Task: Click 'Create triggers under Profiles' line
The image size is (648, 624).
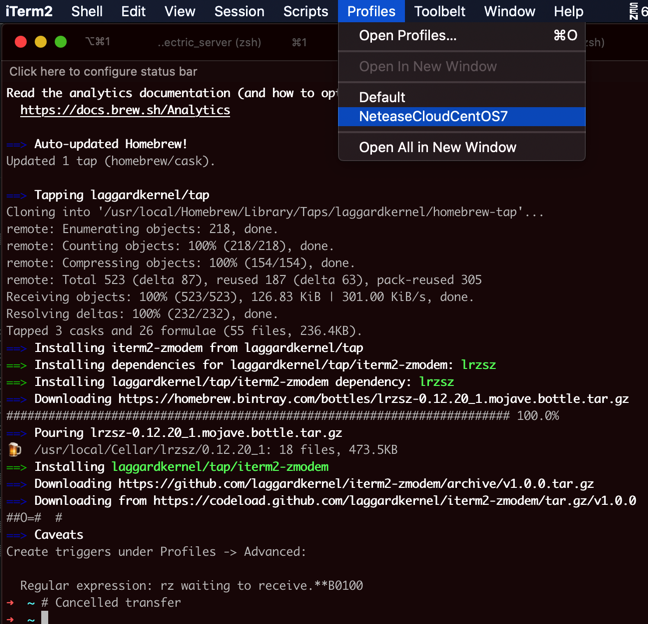Action: point(156,552)
